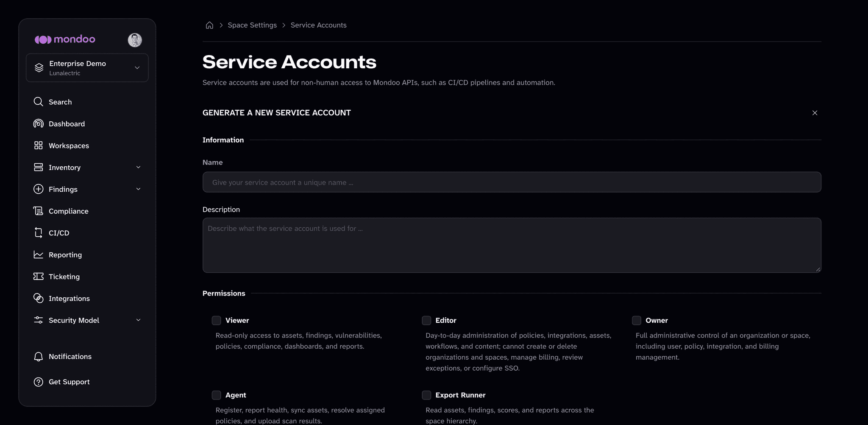Grab the Description textarea resize handle
This screenshot has height=425, width=868.
point(818,269)
